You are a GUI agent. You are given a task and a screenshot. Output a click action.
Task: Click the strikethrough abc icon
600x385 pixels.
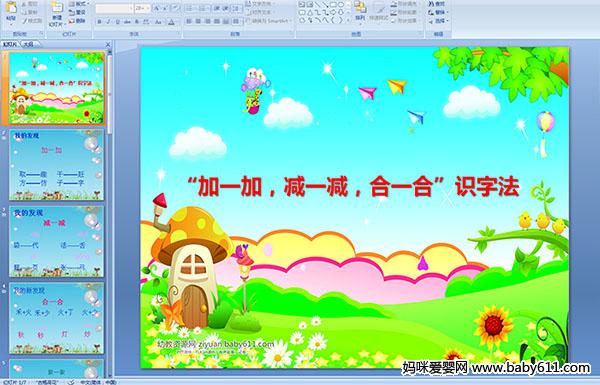point(127,22)
